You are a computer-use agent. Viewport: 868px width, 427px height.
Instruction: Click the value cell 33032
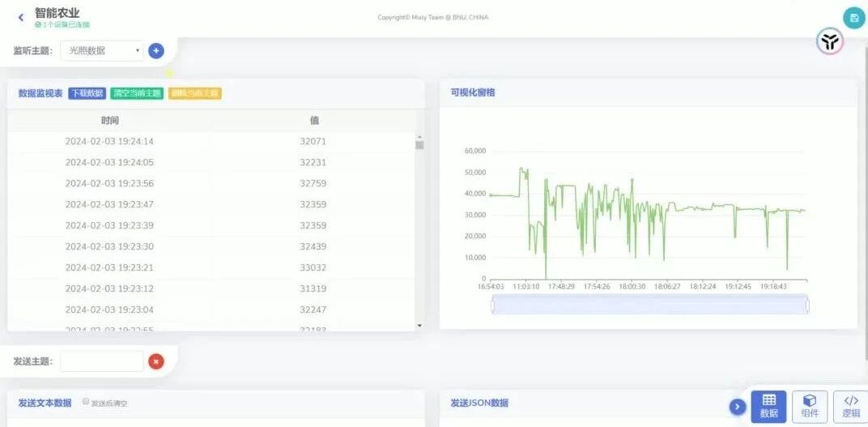click(313, 267)
